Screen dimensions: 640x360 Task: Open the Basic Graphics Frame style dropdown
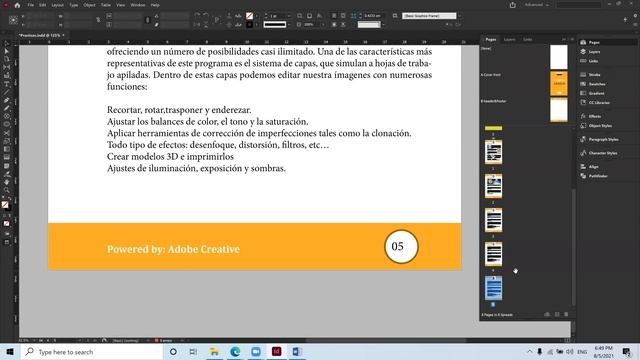[x=460, y=16]
